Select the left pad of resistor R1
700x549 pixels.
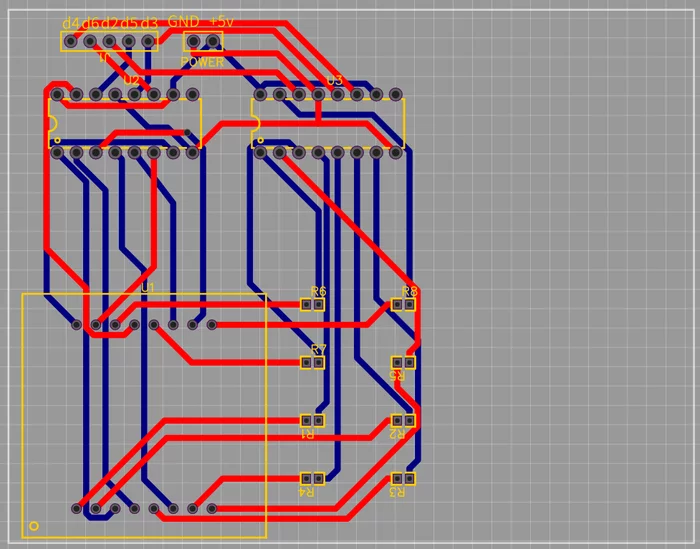[306, 420]
